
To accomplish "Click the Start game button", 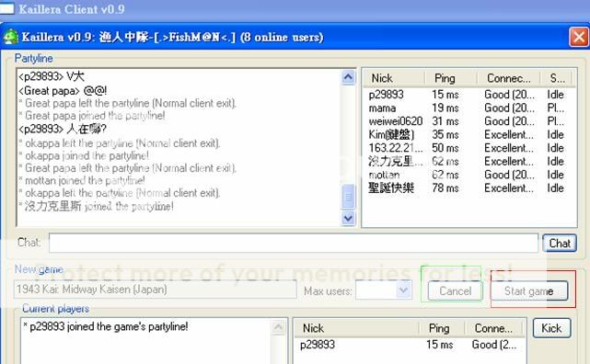I will [x=529, y=290].
